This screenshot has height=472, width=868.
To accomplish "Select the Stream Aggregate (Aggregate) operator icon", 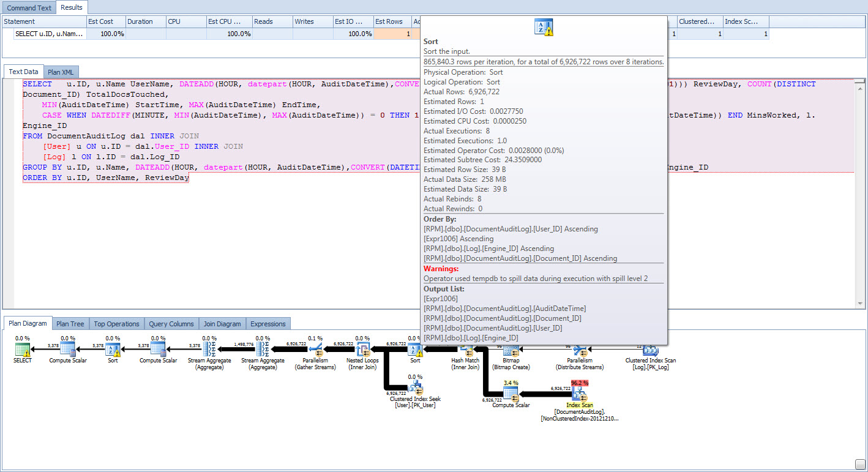I will (x=210, y=350).
